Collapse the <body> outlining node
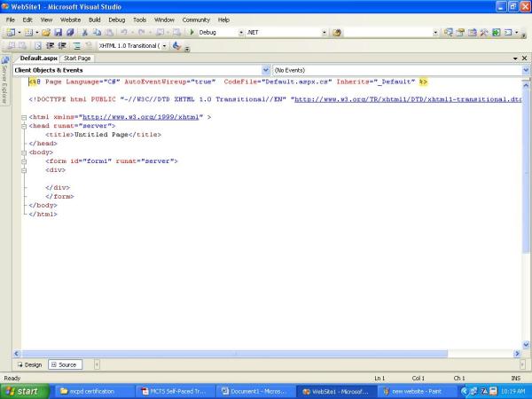Image resolution: width=532 pixels, height=399 pixels. [x=24, y=153]
